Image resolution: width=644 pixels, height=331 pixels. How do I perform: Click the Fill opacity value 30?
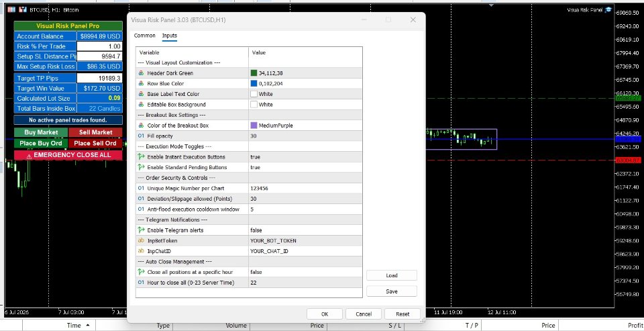click(x=254, y=136)
